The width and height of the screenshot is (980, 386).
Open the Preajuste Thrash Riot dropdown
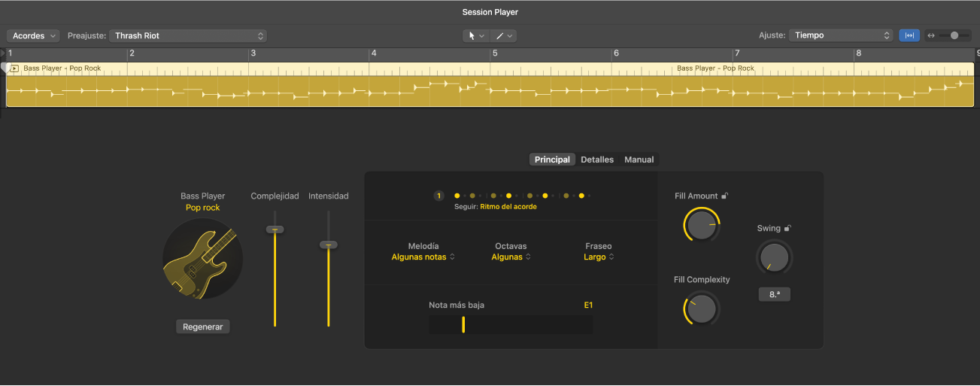coord(188,35)
